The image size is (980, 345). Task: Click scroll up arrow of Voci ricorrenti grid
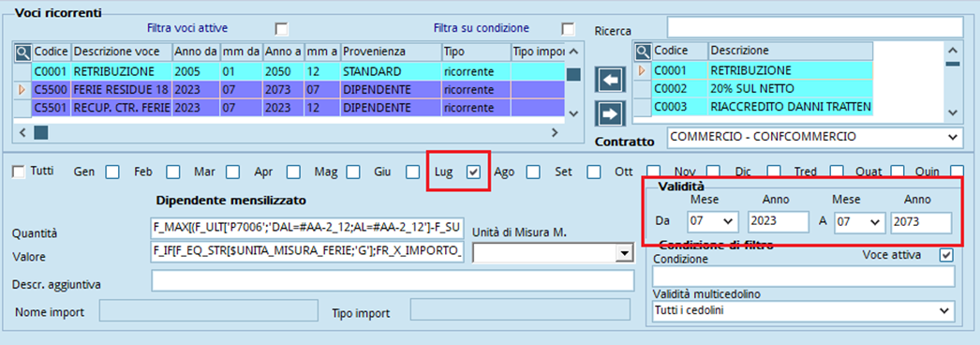coord(573,52)
